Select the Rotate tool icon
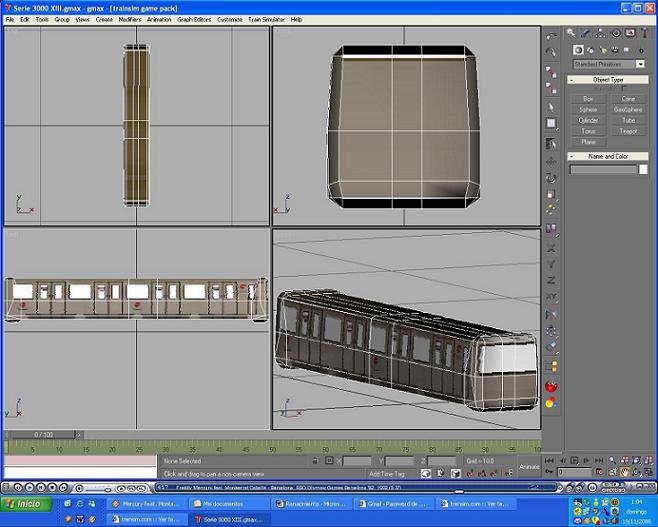The height and width of the screenshot is (527, 658). point(551,178)
